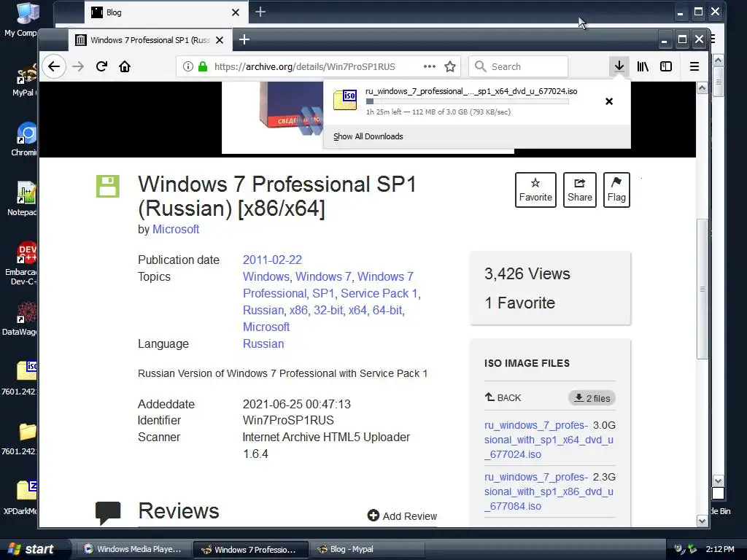The width and height of the screenshot is (747, 560).
Task: Click the '3,426 Views' text
Action: [x=527, y=274]
